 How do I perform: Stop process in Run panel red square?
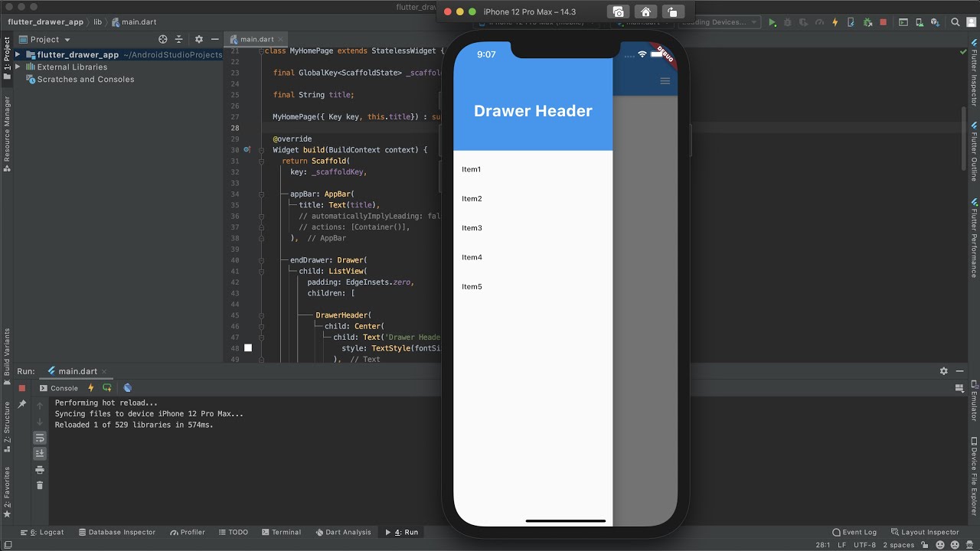tap(22, 388)
